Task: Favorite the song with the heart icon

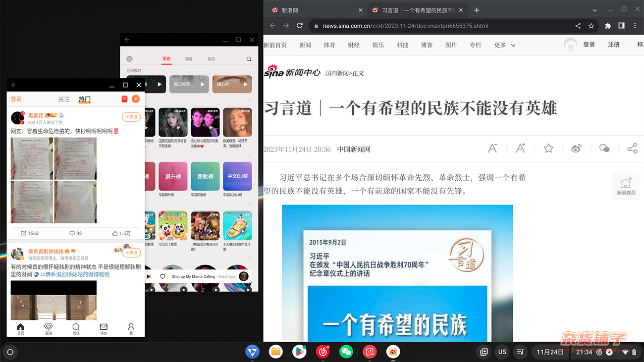Action: pyautogui.click(x=162, y=276)
